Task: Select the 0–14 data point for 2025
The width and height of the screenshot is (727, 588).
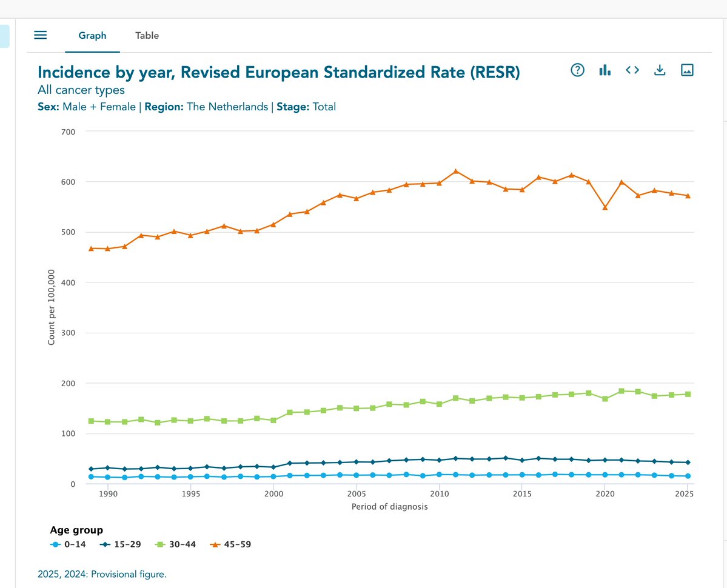Action: click(x=688, y=476)
